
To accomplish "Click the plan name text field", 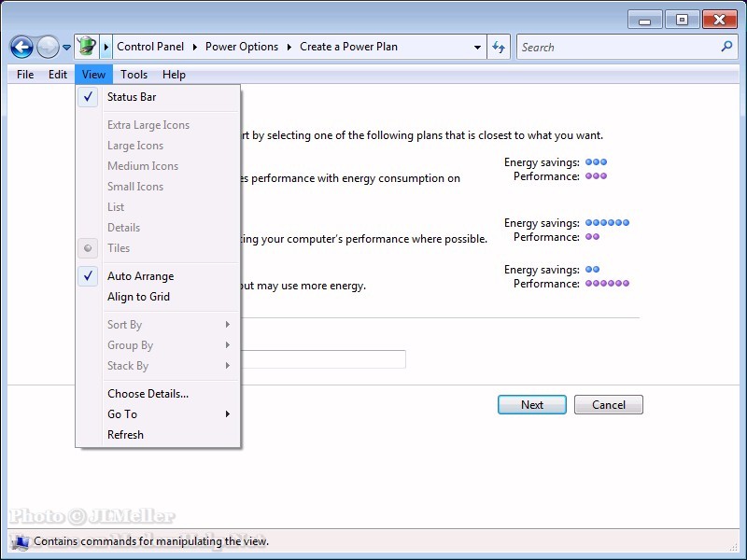I will (x=323, y=359).
